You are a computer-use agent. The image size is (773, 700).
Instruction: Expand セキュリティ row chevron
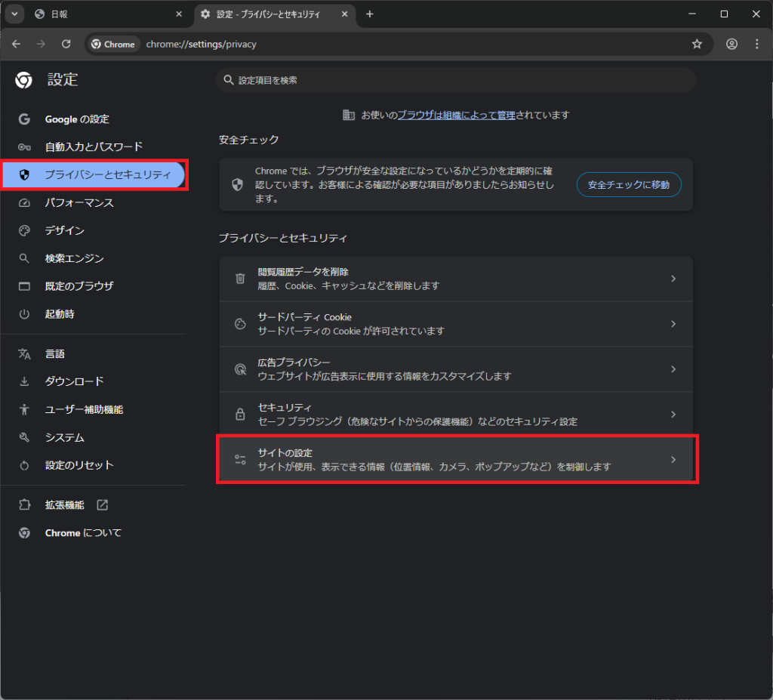[673, 415]
